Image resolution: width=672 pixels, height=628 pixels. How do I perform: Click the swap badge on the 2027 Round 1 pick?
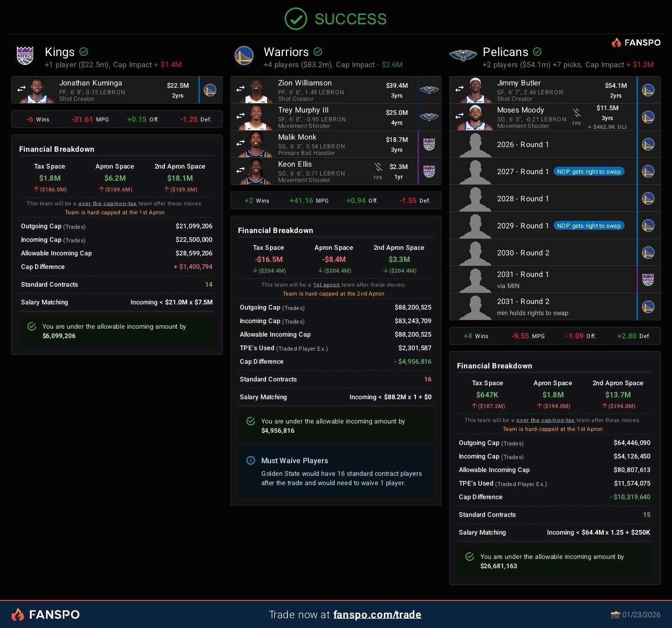point(589,171)
